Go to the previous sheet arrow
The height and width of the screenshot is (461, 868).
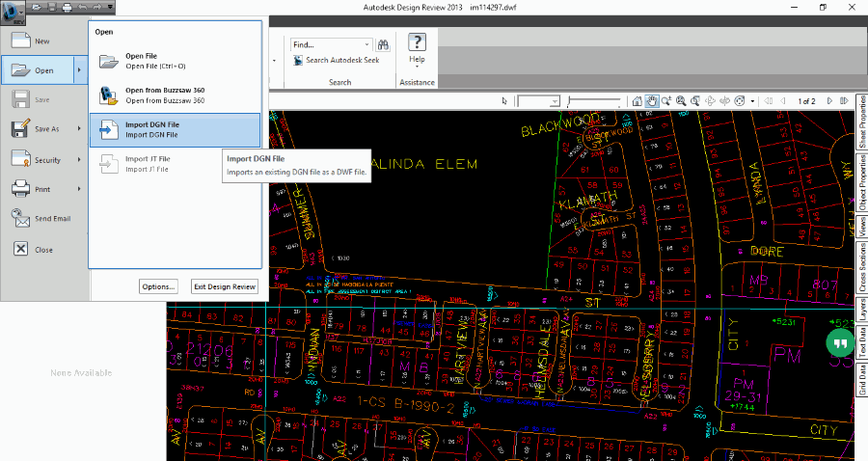[x=783, y=101]
